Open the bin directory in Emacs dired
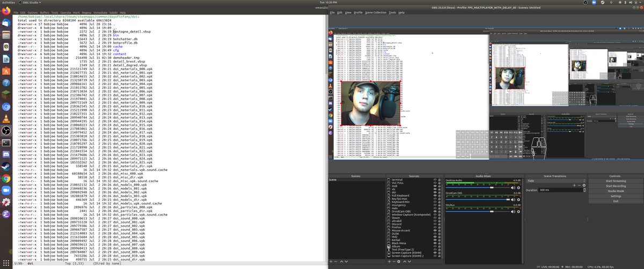This screenshot has width=644, height=269. click(x=116, y=35)
